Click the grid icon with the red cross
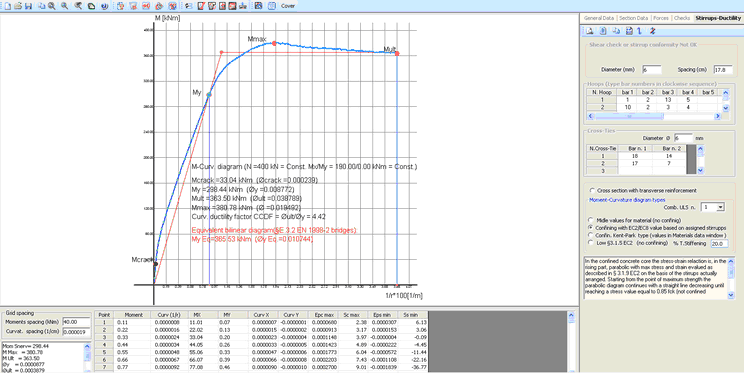Screen dimensions: 744x374 (133, 6)
